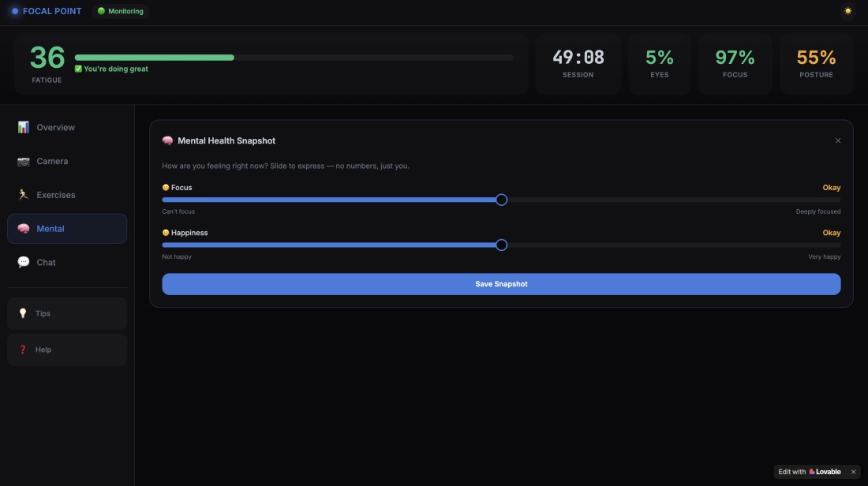Click the Happiness slider handle
Image resolution: width=868 pixels, height=486 pixels.
coord(501,245)
